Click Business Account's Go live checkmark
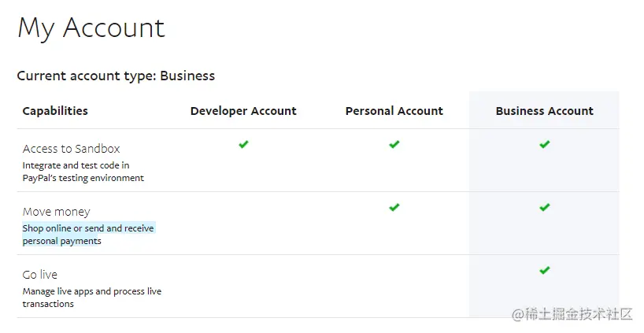Viewport: 644px width, 333px height. (544, 271)
